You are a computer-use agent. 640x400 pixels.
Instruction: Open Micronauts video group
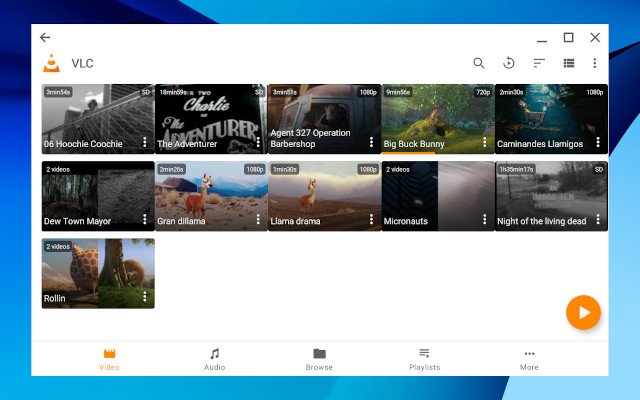438,194
